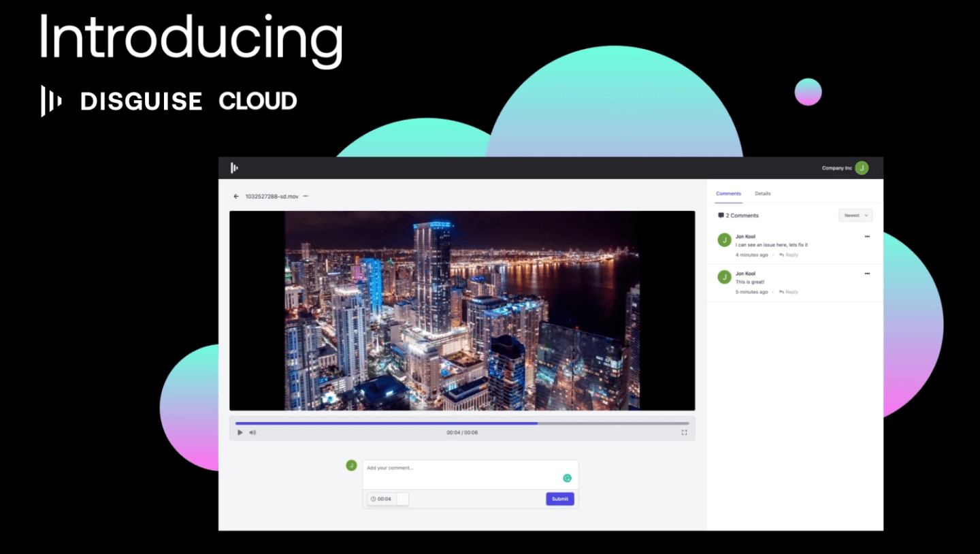980x554 pixels.
Task: Click the file name 1032527288-sd.mov
Action: 272,196
